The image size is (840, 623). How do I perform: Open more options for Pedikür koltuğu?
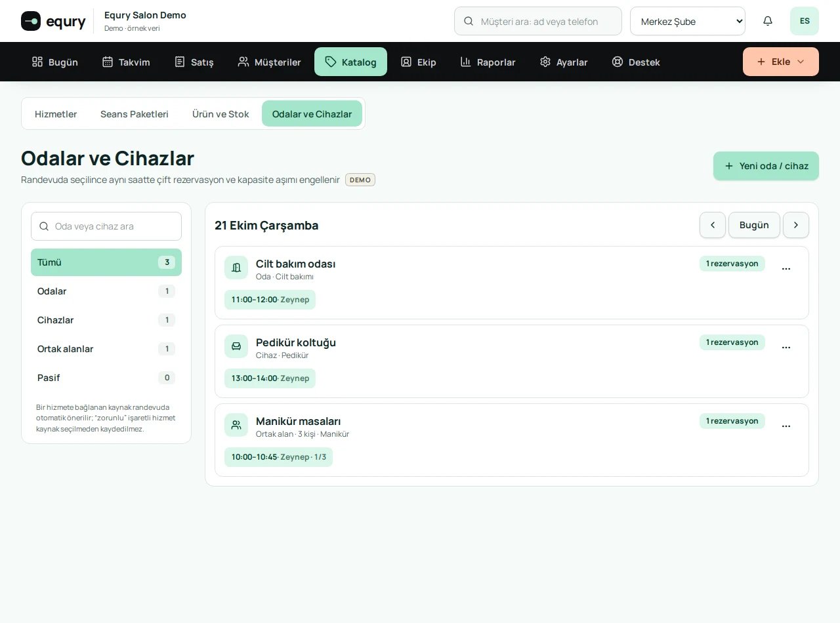[x=786, y=348]
